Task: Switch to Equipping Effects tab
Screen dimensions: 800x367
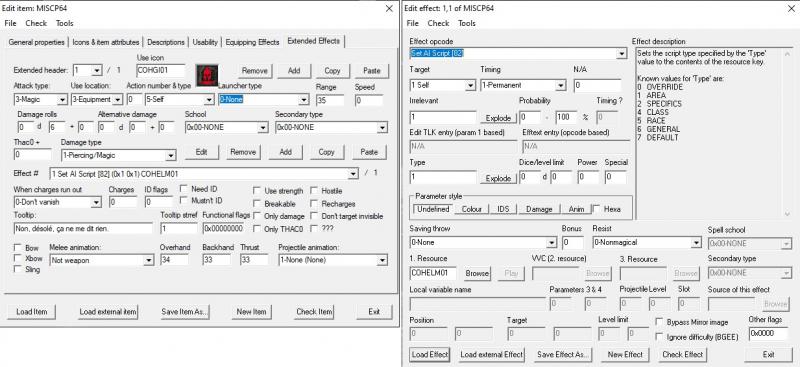Action: [252, 42]
